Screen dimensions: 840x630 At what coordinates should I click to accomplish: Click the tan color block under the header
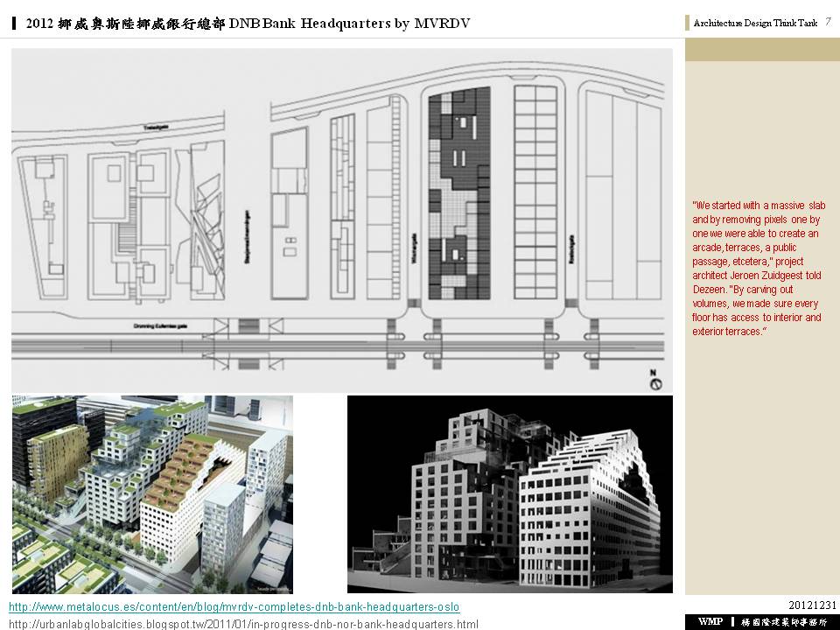[761, 49]
